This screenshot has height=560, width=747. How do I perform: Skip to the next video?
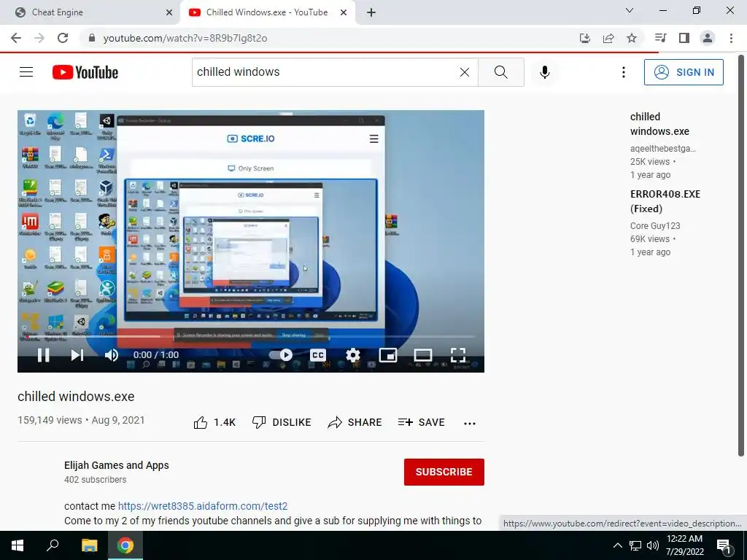tap(77, 355)
